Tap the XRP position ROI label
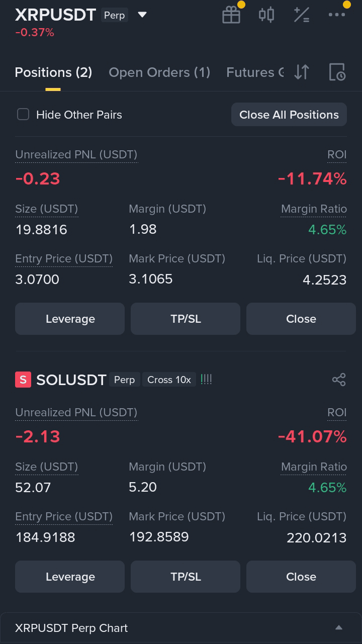Image resolution: width=362 pixels, height=644 pixels. [x=337, y=155]
